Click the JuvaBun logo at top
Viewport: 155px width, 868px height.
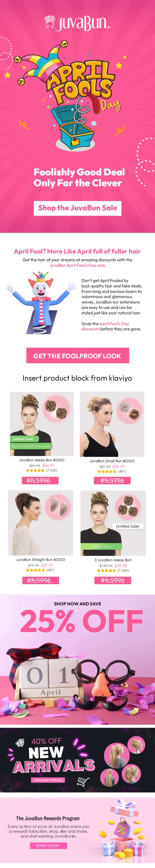pos(77,23)
